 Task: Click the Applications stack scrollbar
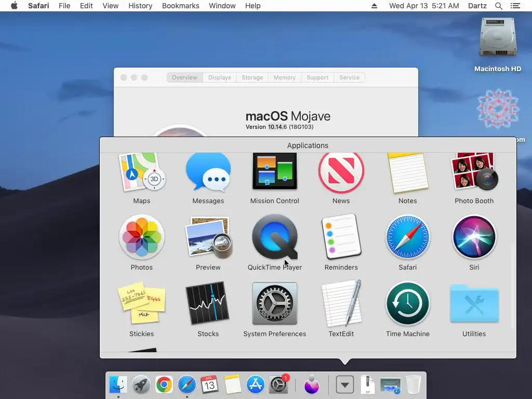(512, 286)
